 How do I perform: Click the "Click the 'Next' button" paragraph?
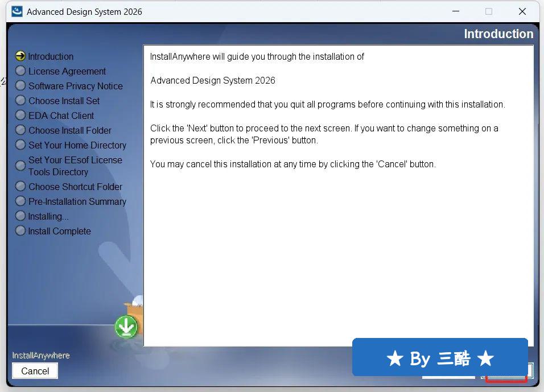324,134
